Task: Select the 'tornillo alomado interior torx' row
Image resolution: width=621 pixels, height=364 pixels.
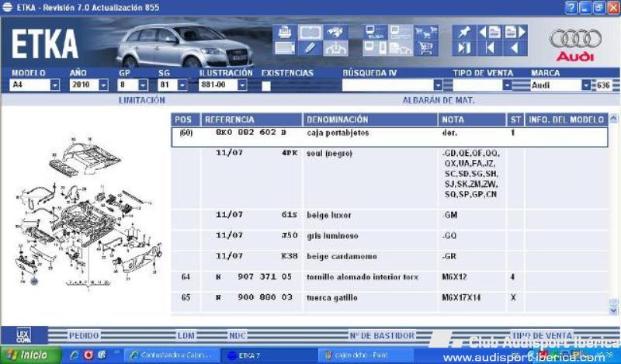Action: (x=390, y=282)
